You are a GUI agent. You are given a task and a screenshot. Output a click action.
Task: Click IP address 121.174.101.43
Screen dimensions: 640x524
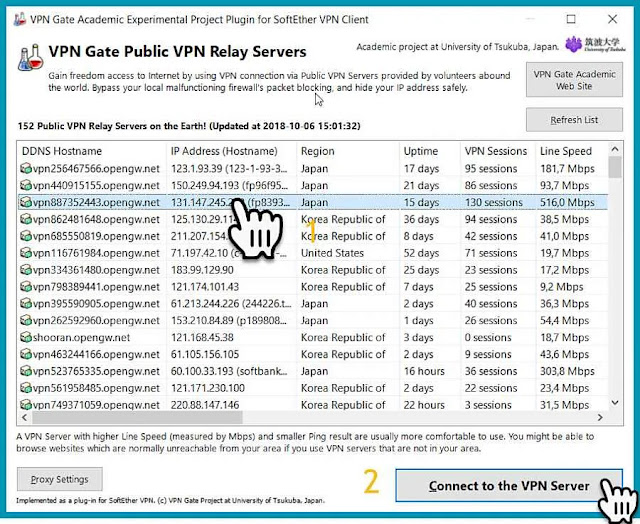[x=205, y=287]
